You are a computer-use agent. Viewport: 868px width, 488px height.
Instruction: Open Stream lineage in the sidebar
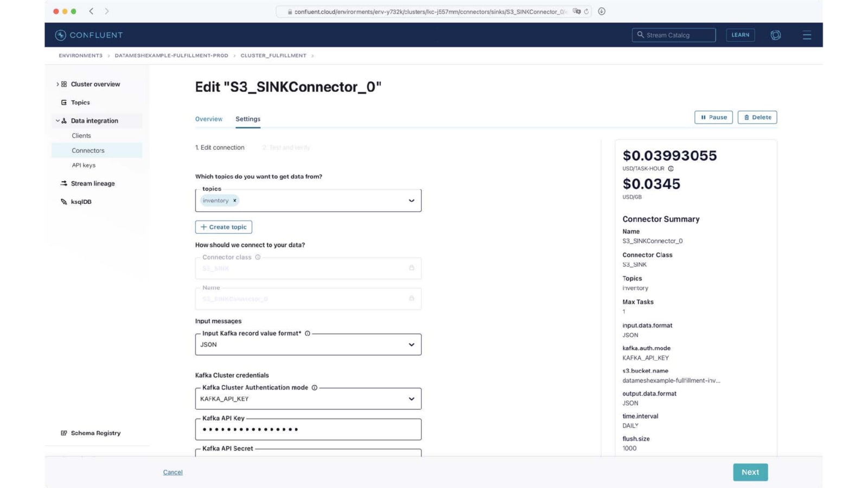93,184
